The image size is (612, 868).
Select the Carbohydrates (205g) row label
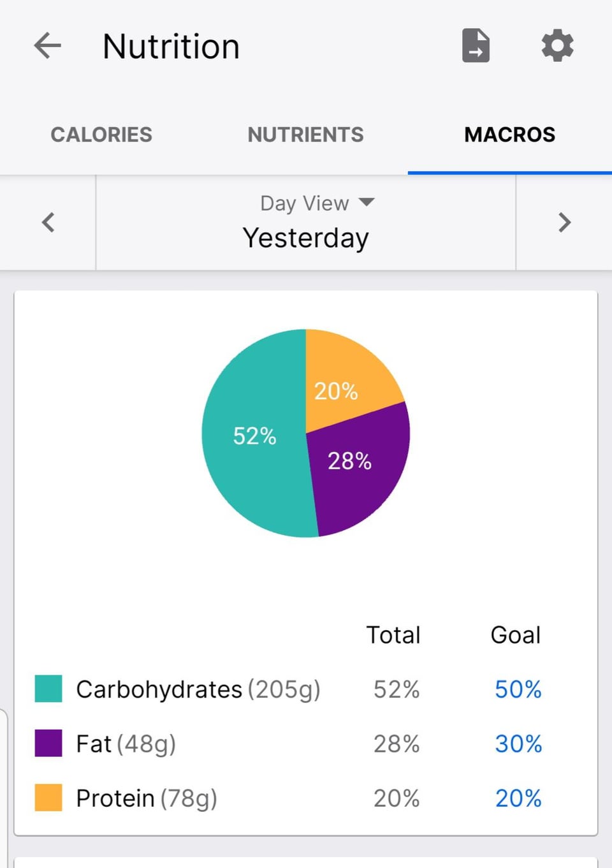click(x=198, y=689)
